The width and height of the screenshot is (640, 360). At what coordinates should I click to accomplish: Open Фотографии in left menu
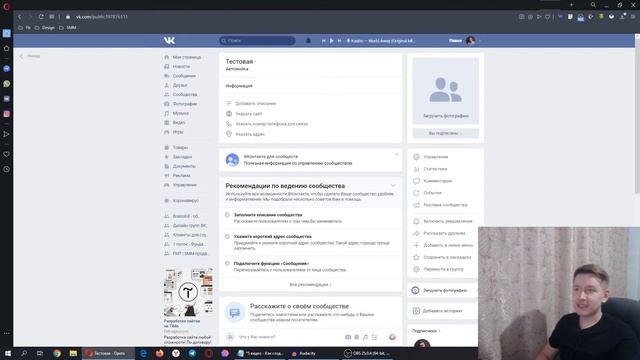[185, 104]
